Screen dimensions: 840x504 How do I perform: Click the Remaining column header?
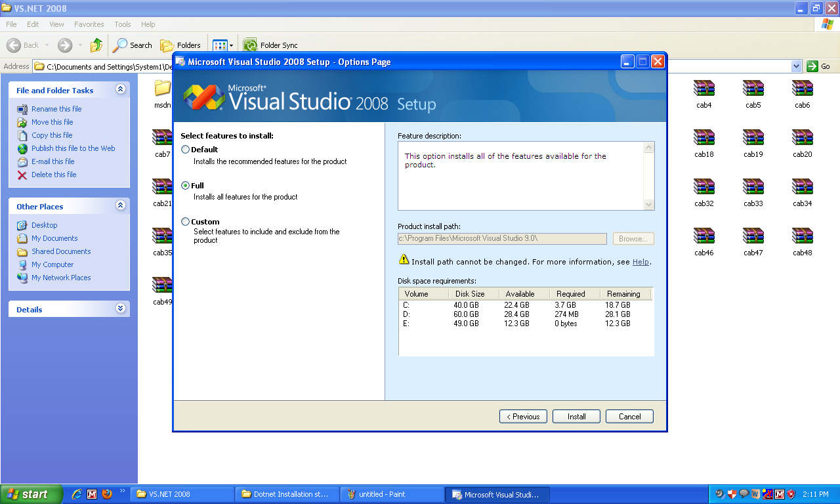[625, 294]
